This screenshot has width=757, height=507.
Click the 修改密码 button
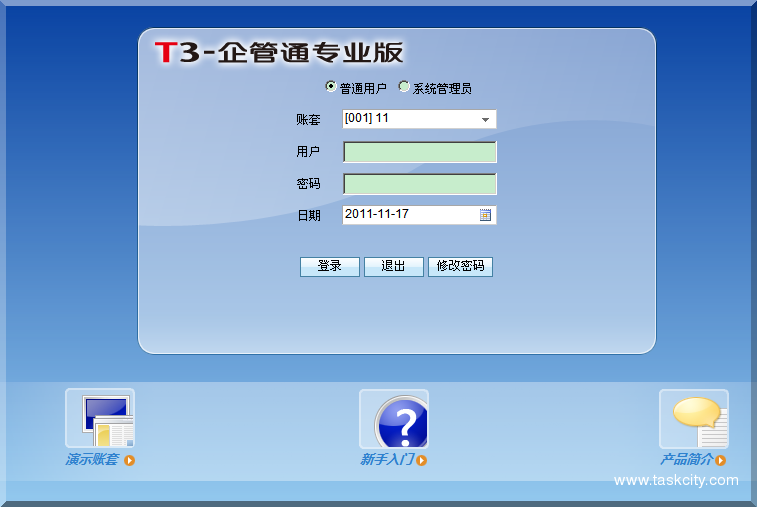460,266
